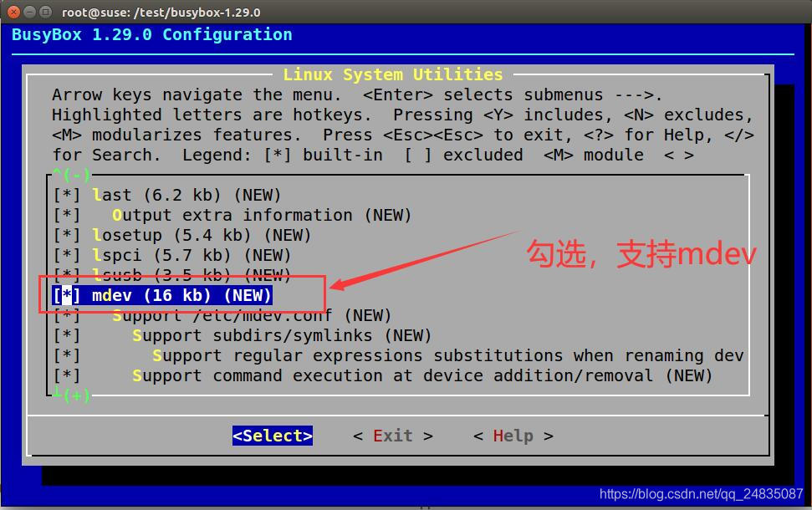812x510 pixels.
Task: Activate the Exit button
Action: pos(391,435)
